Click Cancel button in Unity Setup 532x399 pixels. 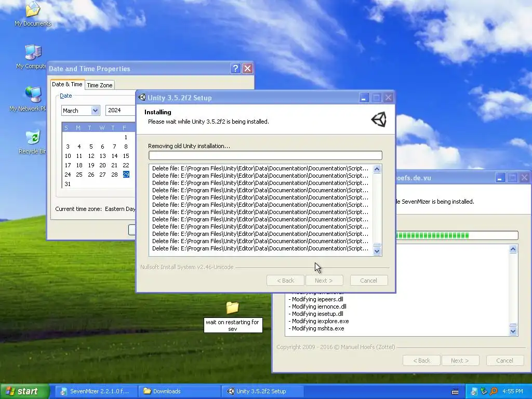click(x=369, y=281)
